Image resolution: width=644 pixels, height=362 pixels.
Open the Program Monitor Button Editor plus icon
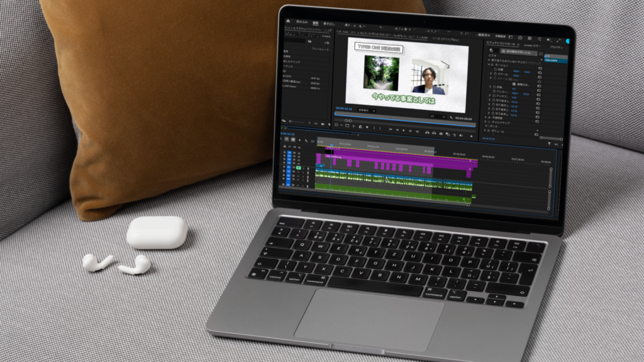472,136
